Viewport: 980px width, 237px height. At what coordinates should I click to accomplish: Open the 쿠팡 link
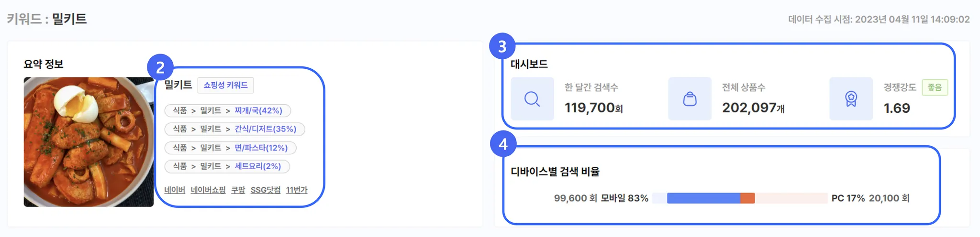tap(238, 190)
